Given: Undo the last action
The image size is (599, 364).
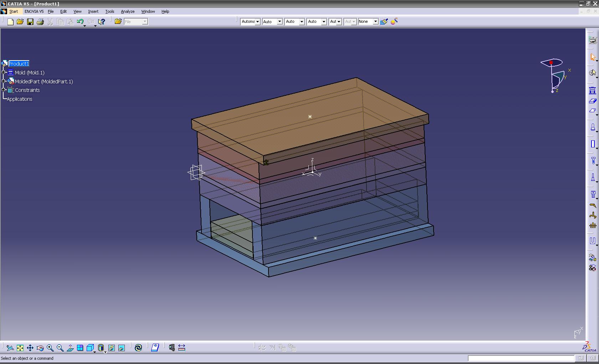Looking at the screenshot, I should 80,22.
